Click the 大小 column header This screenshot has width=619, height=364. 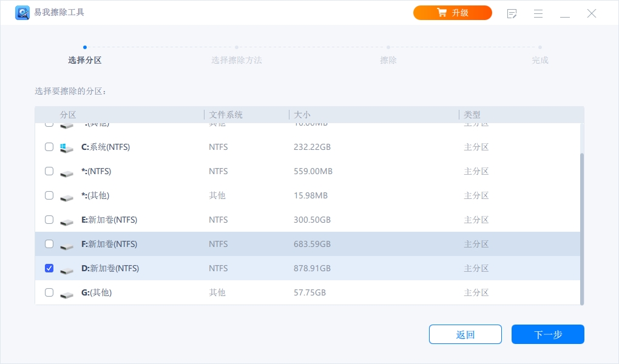(x=302, y=115)
